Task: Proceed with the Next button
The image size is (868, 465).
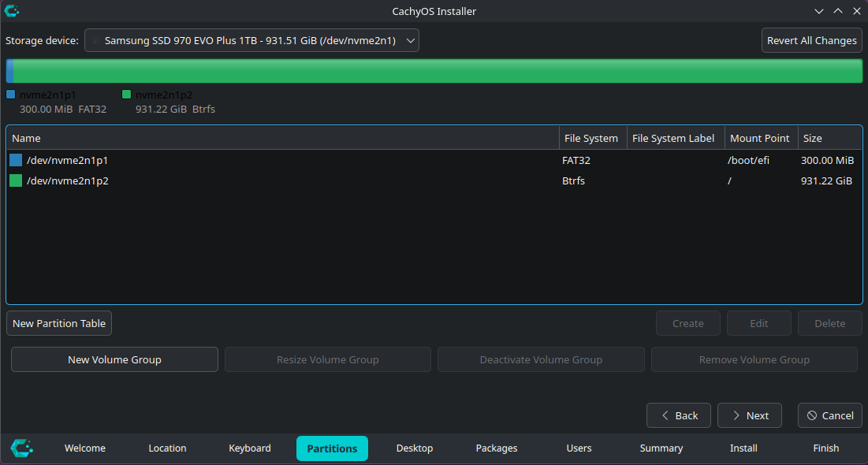Action: [750, 415]
